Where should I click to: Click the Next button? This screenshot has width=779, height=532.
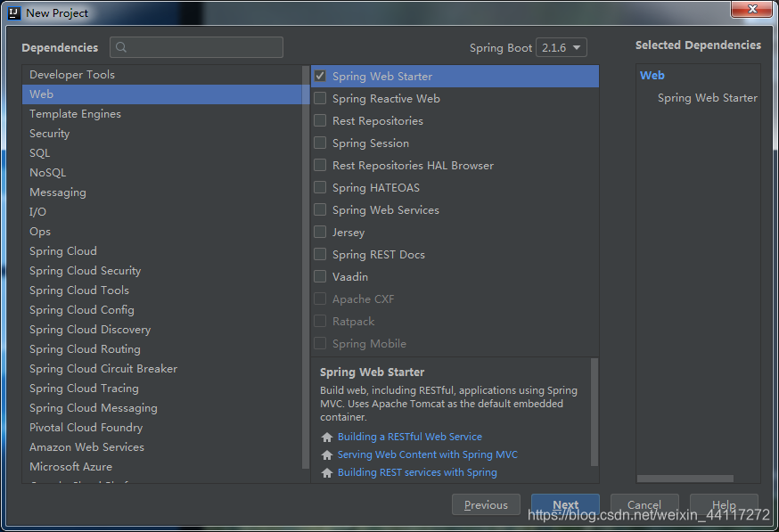pos(565,504)
